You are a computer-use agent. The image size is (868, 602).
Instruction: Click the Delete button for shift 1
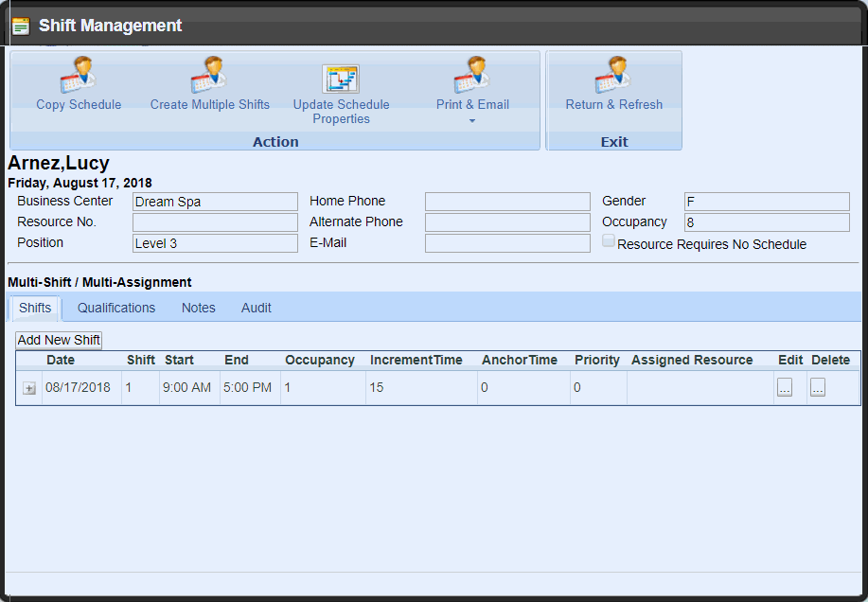818,387
